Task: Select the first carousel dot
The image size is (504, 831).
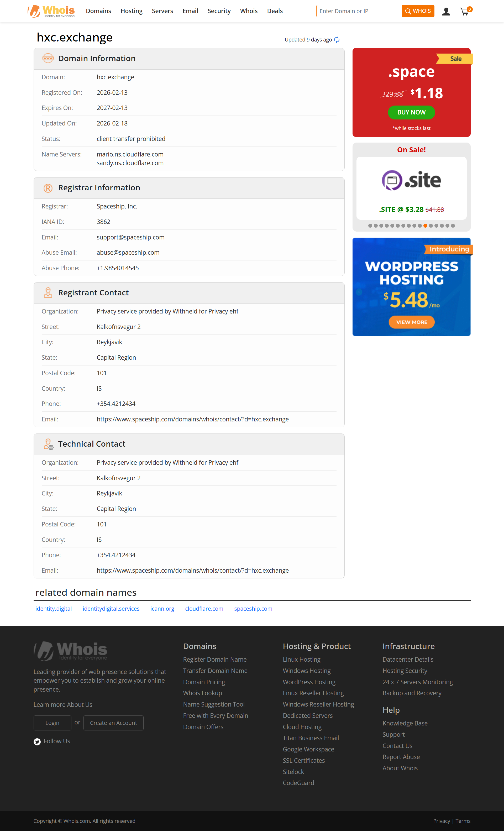Action: [x=370, y=226]
